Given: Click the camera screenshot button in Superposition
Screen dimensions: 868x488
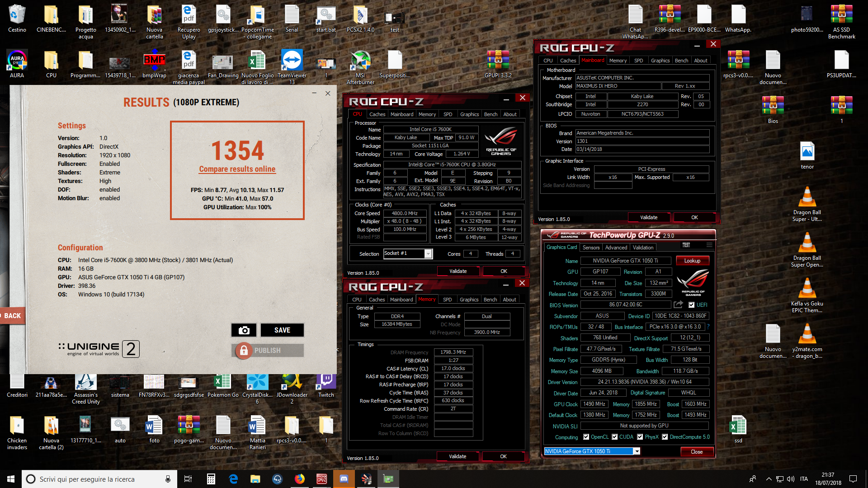Looking at the screenshot, I should click(244, 330).
